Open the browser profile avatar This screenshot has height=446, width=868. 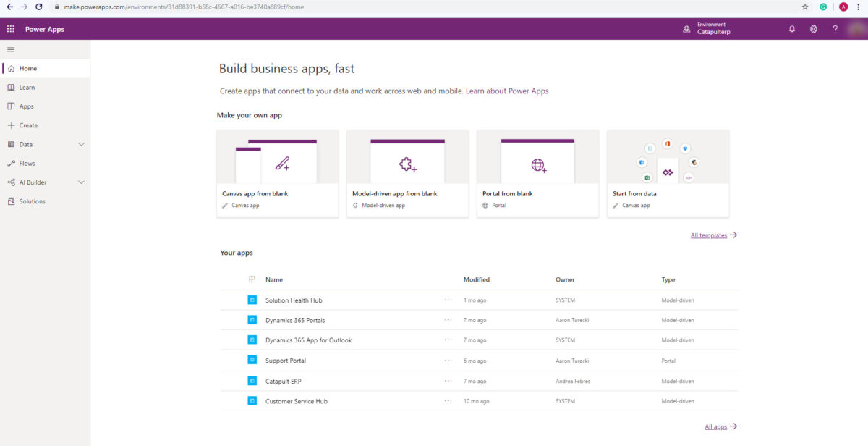coord(843,7)
